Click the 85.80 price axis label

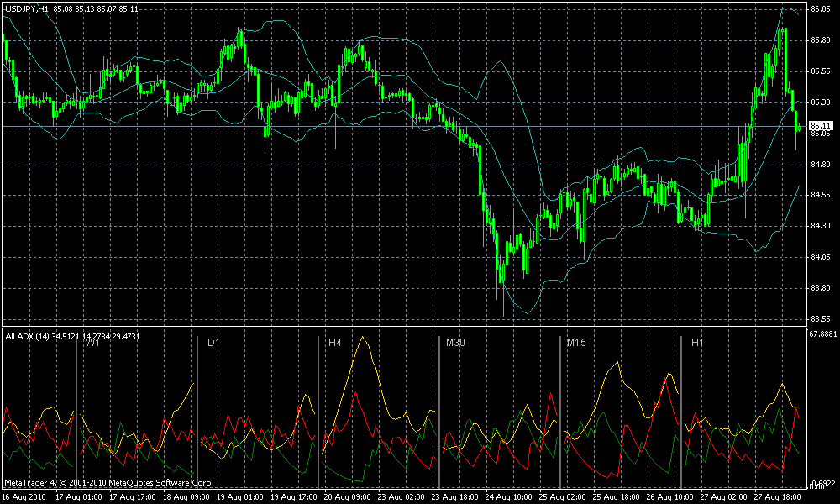(x=821, y=40)
